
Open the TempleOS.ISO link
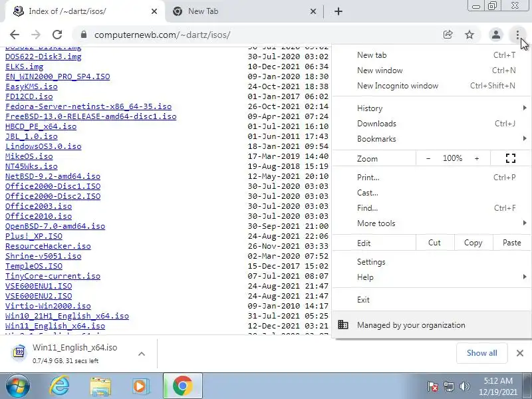34,266
